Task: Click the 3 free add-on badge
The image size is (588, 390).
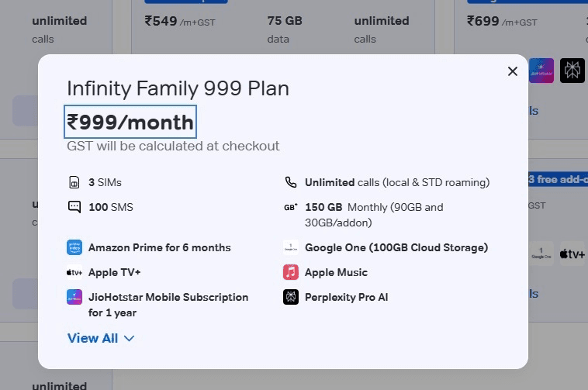Action: [x=557, y=179]
